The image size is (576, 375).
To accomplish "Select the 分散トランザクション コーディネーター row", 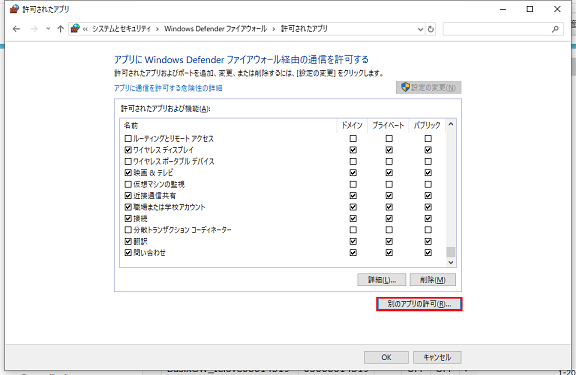I will [283, 230].
